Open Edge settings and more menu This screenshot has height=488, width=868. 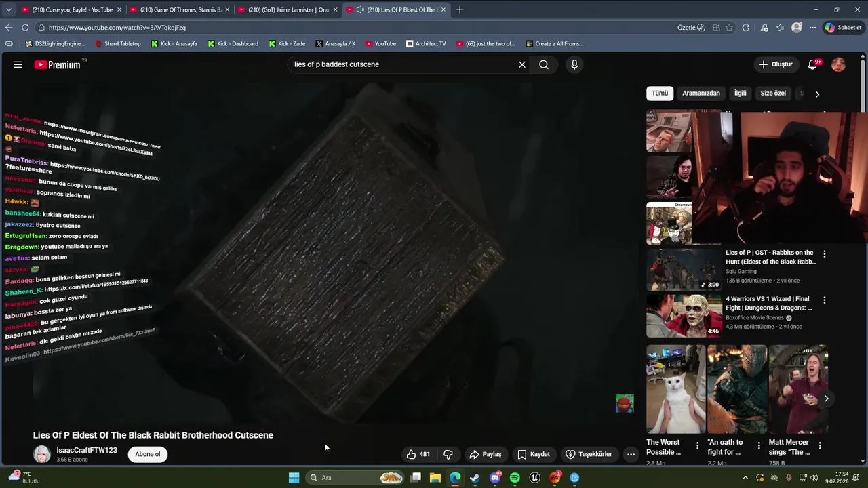(812, 28)
